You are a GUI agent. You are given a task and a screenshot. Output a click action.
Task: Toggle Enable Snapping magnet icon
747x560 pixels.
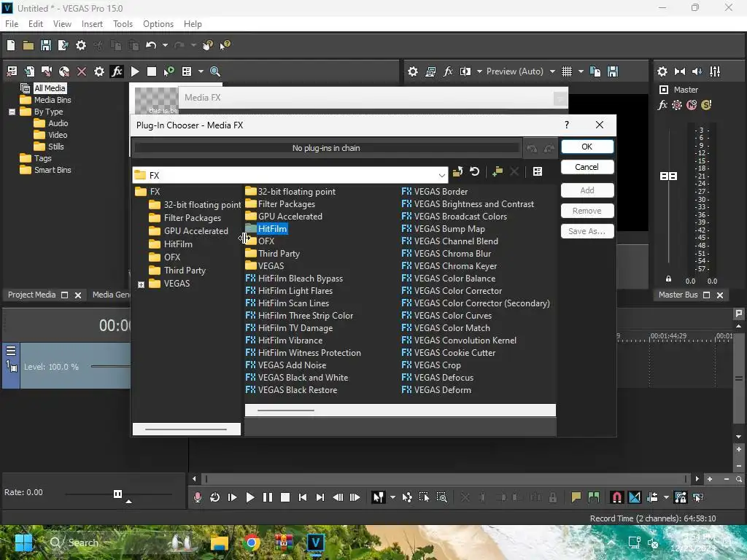tap(616, 497)
